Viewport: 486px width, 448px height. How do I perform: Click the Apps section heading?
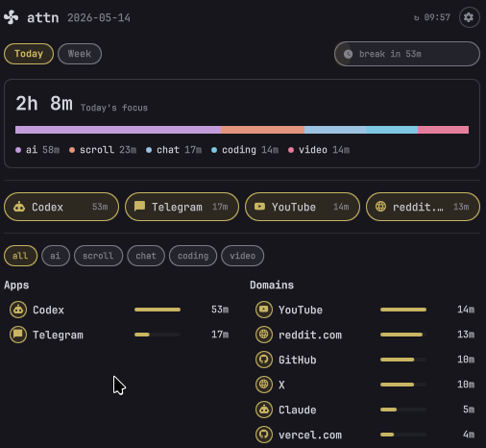click(x=16, y=285)
